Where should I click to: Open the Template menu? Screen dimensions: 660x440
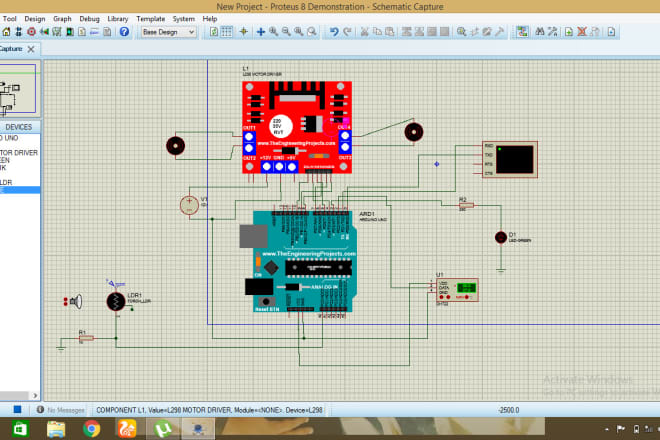[x=150, y=19]
